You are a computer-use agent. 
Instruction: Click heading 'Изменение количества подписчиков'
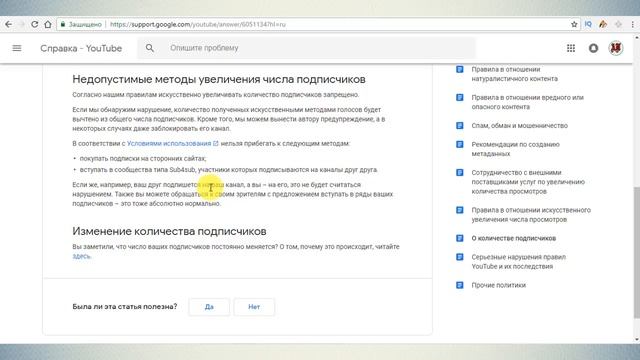(169, 231)
